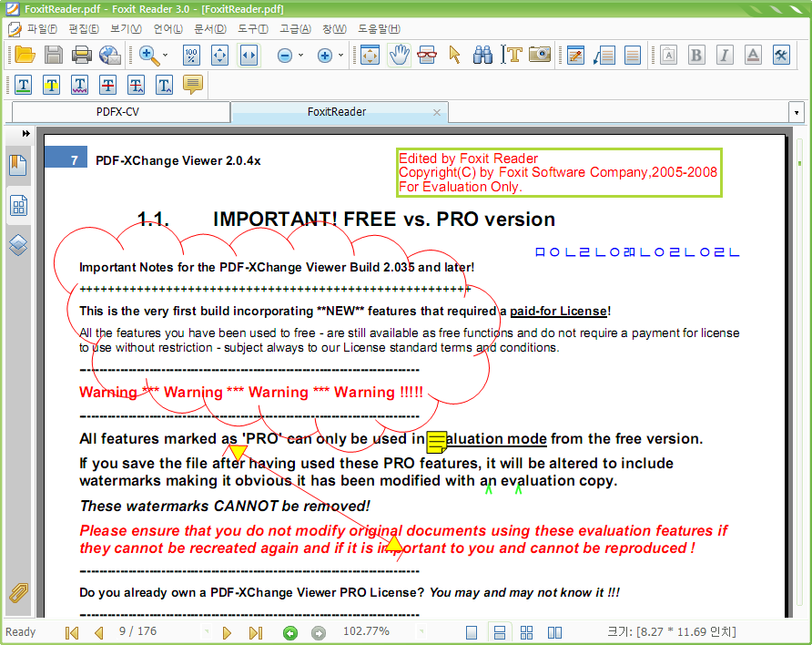The height and width of the screenshot is (645, 812).
Task: Toggle the Hand tool
Action: (x=399, y=55)
